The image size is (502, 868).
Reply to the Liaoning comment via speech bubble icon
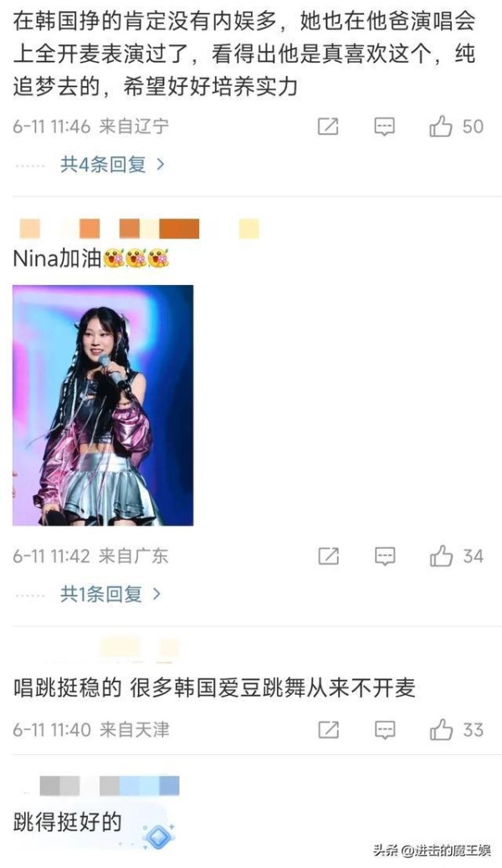385,127
